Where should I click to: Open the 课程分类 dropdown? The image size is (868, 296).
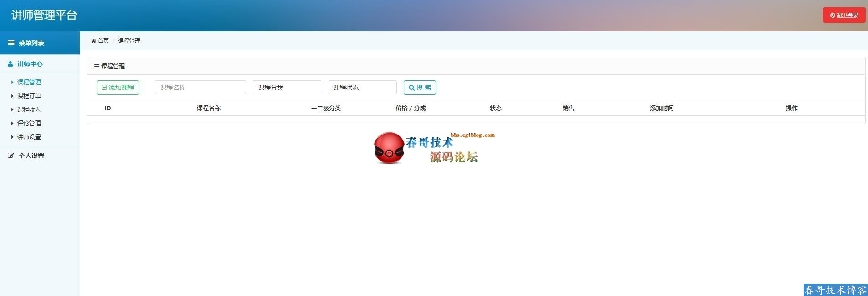click(287, 88)
